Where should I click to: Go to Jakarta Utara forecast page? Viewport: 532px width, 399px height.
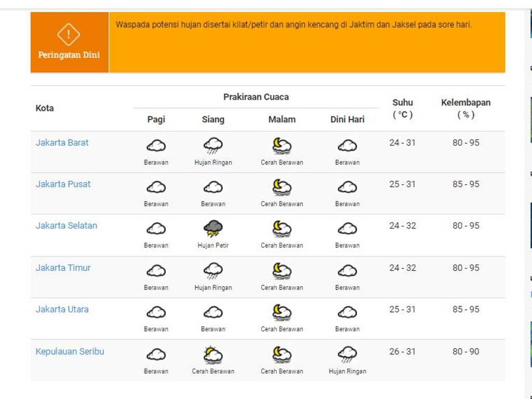click(x=62, y=309)
